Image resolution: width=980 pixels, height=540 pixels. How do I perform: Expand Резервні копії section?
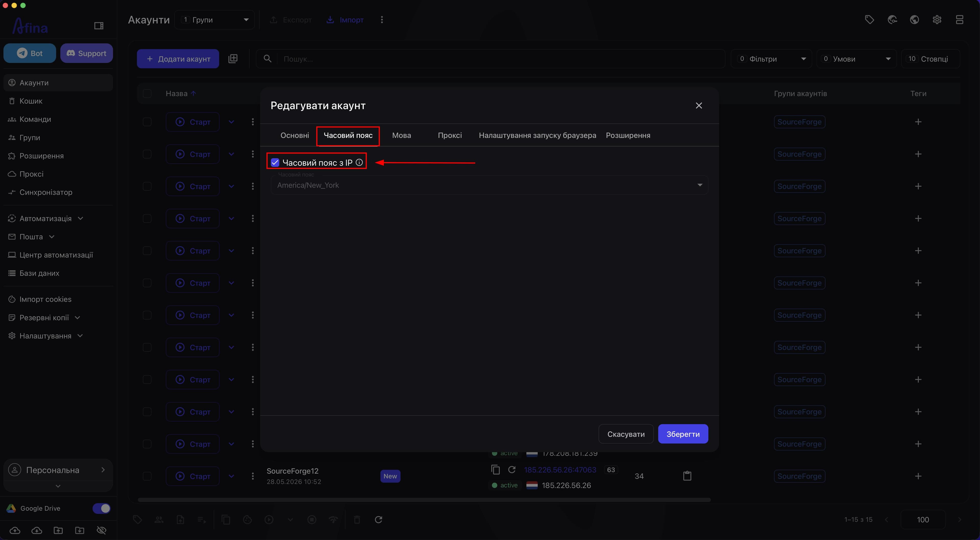[58, 318]
